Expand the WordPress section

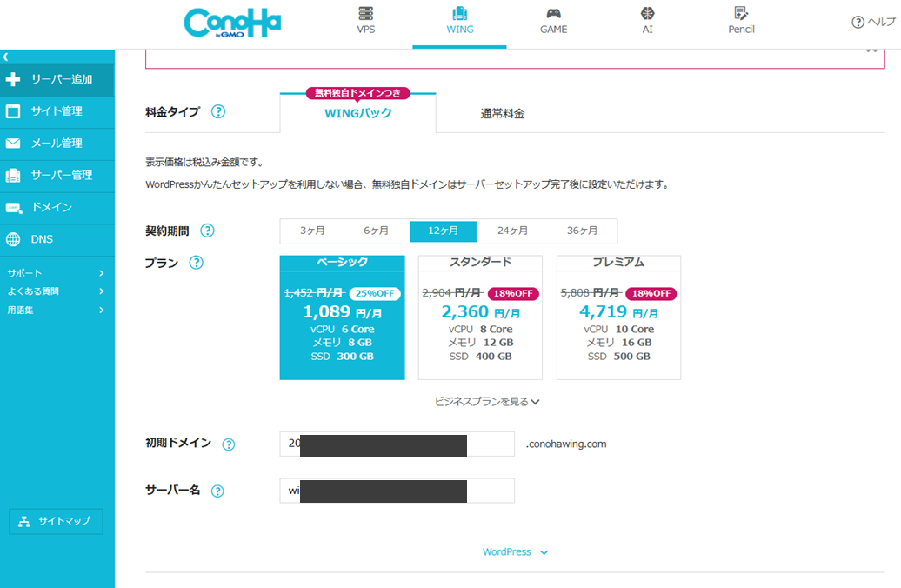click(515, 551)
